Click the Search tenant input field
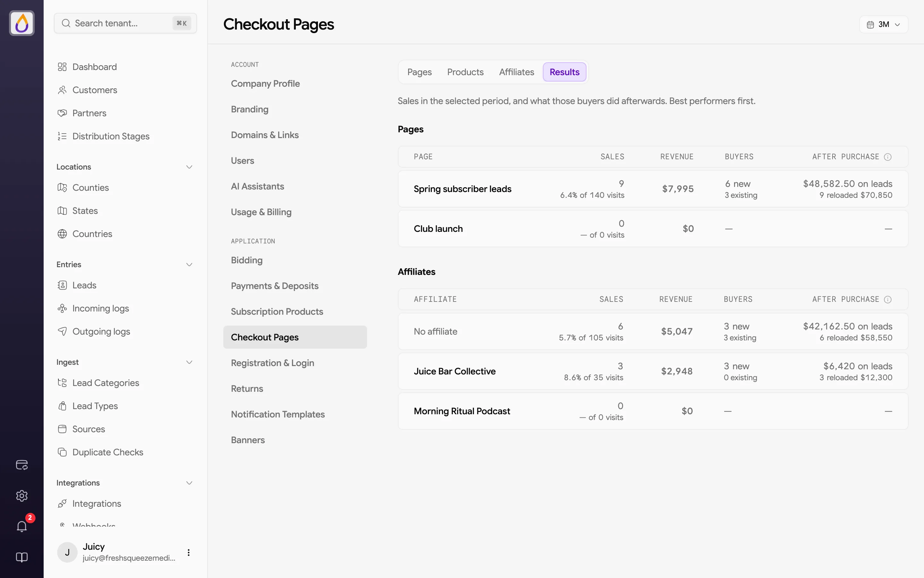This screenshot has height=578, width=924. click(x=125, y=23)
